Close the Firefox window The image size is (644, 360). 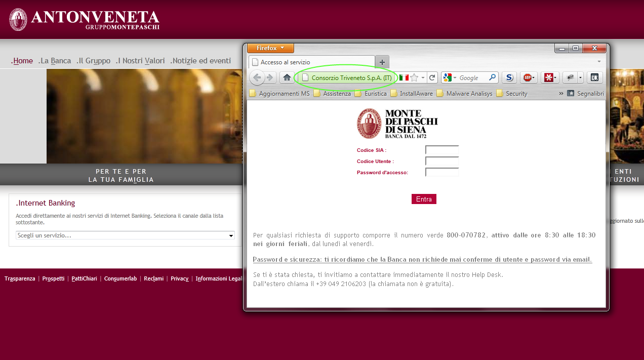[x=594, y=48]
